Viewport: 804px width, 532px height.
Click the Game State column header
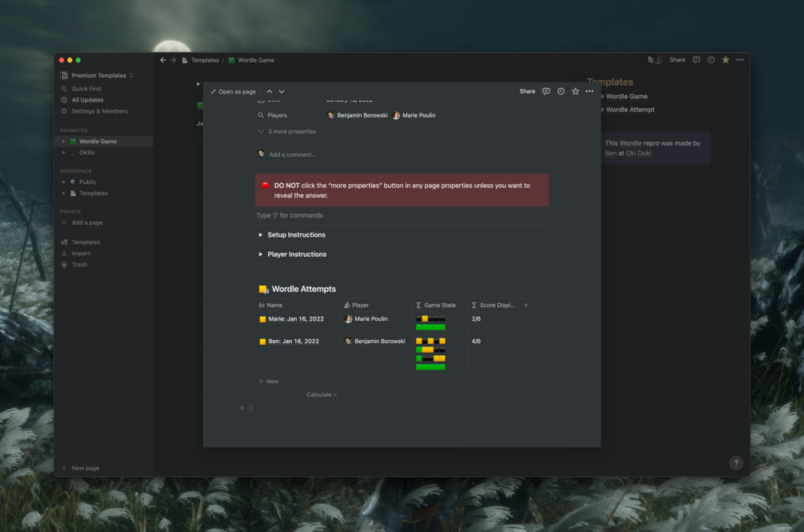point(441,305)
